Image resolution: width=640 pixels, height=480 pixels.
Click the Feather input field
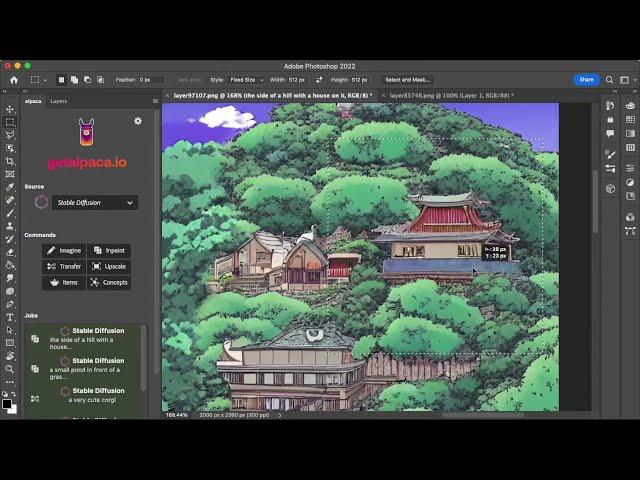(151, 80)
